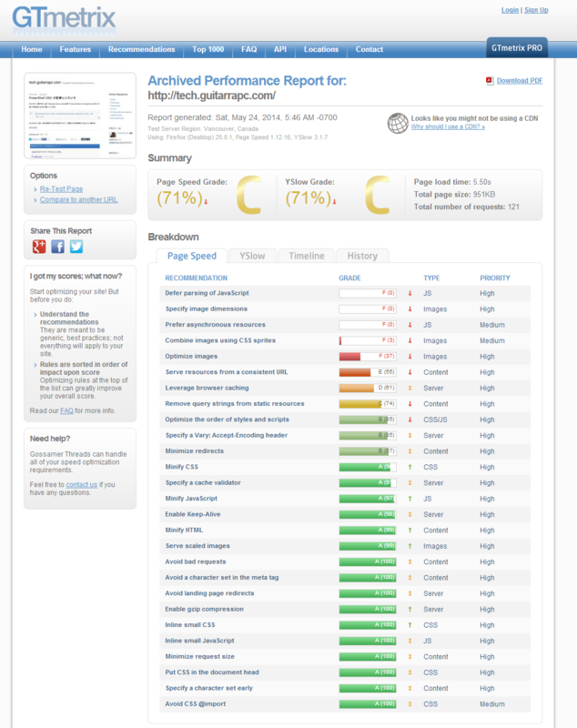Click the Page Speed grade C badge
Image resolution: width=577 pixels, height=728 pixels.
click(249, 195)
